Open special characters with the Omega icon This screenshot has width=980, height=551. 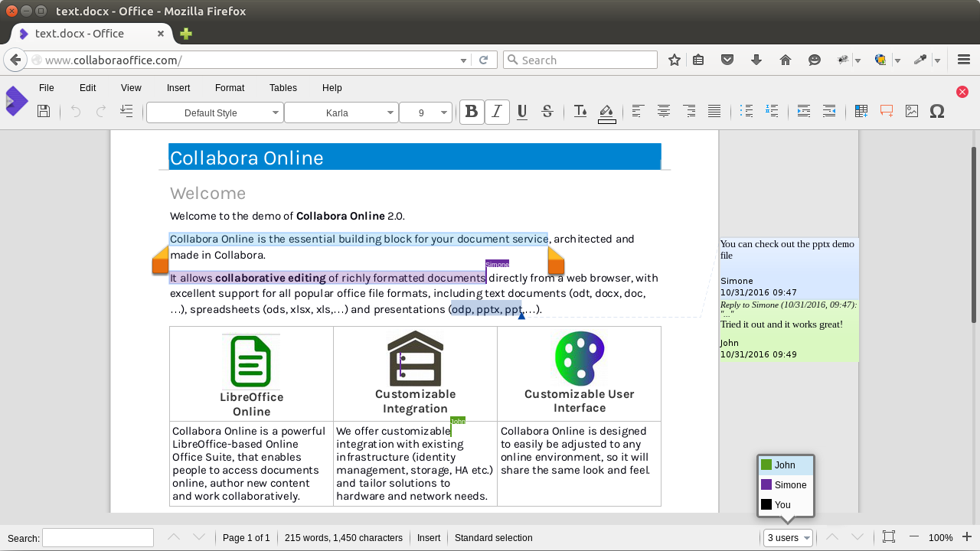point(936,112)
